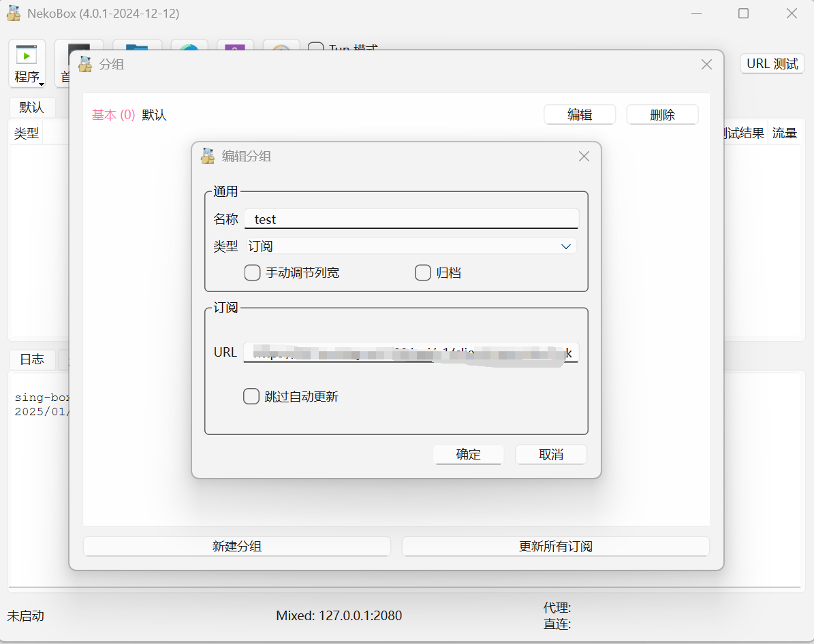The width and height of the screenshot is (814, 644).
Task: Enable the 手动调节列宽 checkbox
Action: (252, 273)
